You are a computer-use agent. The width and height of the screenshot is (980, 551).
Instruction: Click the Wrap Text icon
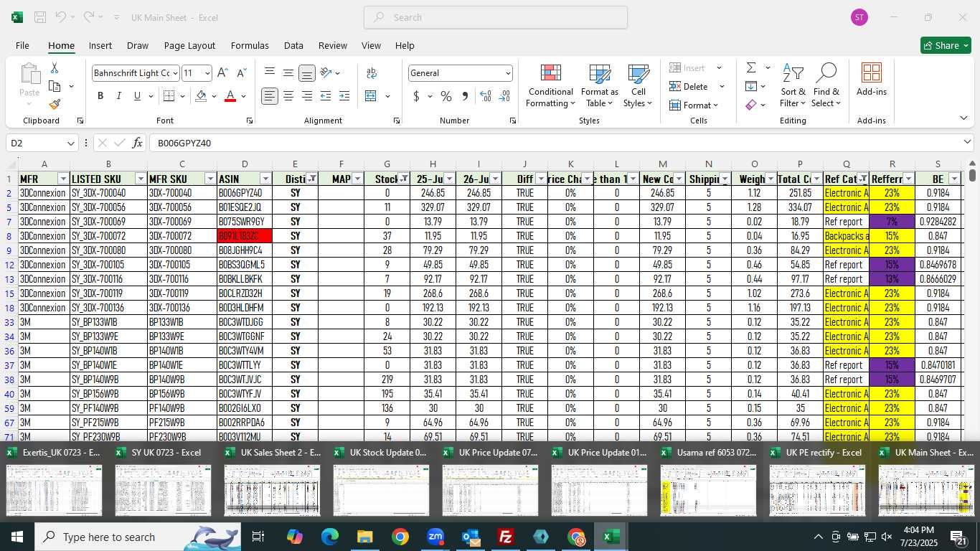371,73
